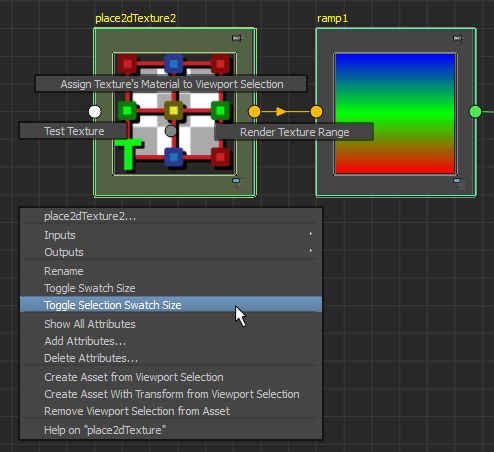Click the ramp1 gradient swatch

point(395,114)
